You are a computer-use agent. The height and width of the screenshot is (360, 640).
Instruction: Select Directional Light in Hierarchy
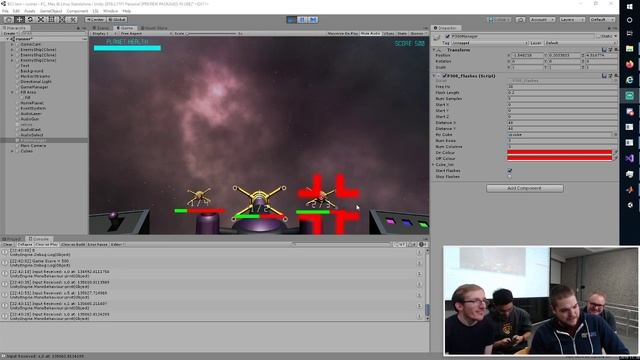[36, 82]
